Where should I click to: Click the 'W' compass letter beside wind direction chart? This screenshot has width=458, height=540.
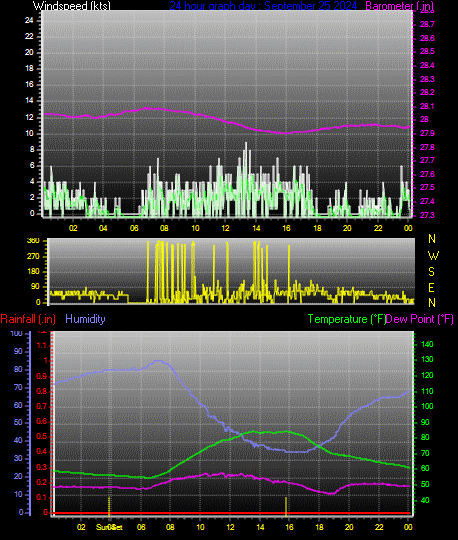click(x=433, y=256)
